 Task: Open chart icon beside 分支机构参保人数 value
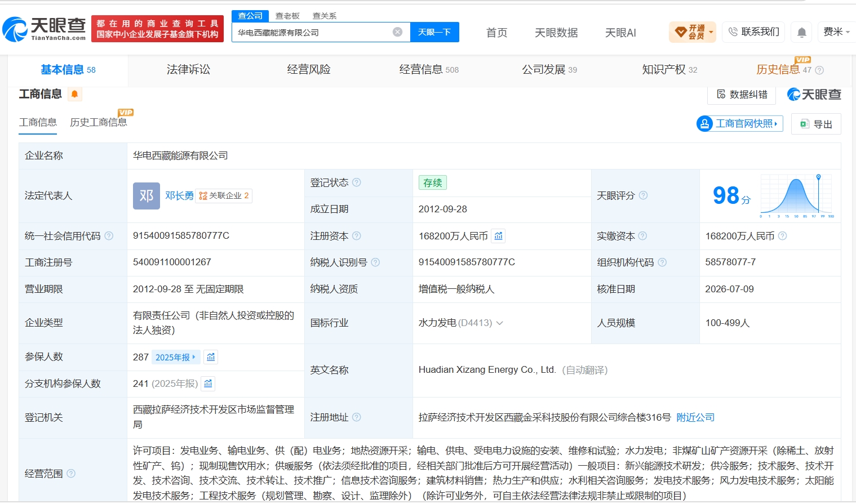coord(208,383)
